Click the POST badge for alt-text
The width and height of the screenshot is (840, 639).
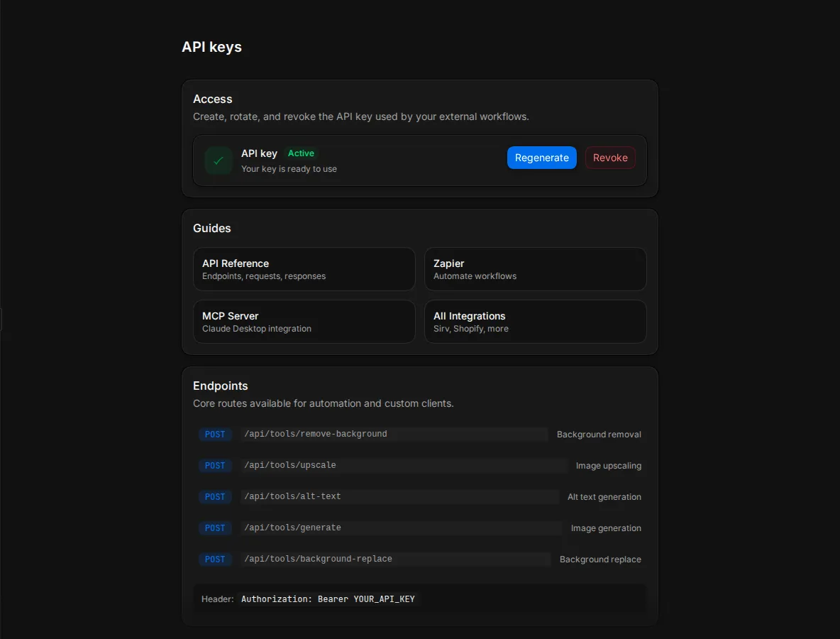[215, 497]
